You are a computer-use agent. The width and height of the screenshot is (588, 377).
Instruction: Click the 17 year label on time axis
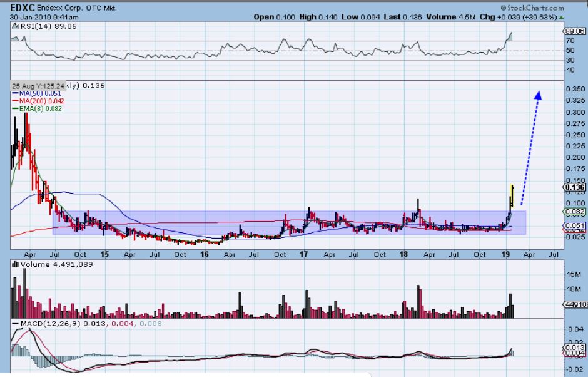[x=304, y=254]
